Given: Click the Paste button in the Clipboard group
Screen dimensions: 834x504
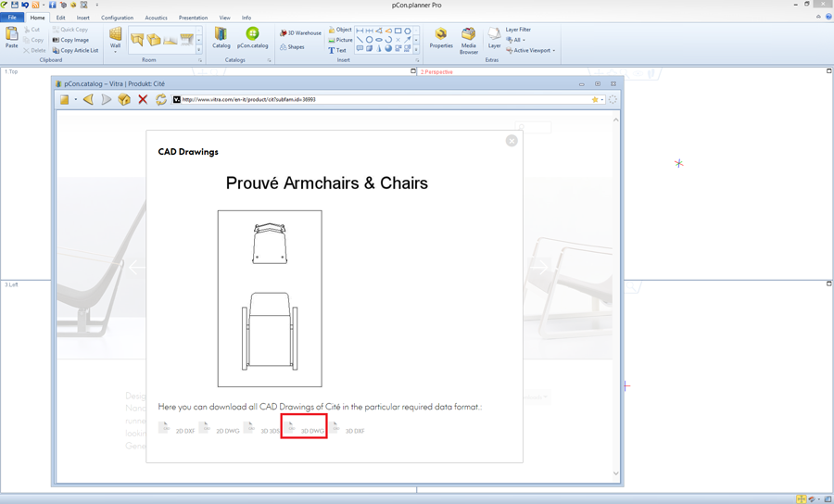Looking at the screenshot, I should [x=12, y=38].
